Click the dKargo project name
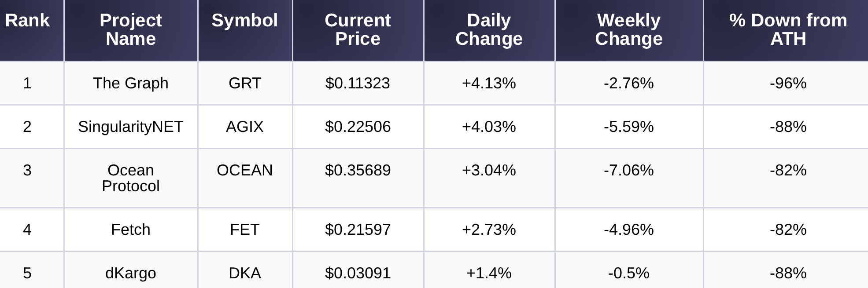The width and height of the screenshot is (868, 288). click(131, 273)
